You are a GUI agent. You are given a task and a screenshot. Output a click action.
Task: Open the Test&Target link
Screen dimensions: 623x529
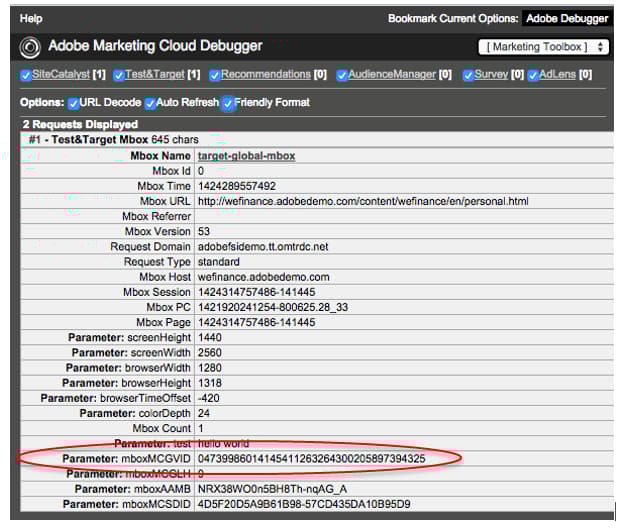click(155, 74)
